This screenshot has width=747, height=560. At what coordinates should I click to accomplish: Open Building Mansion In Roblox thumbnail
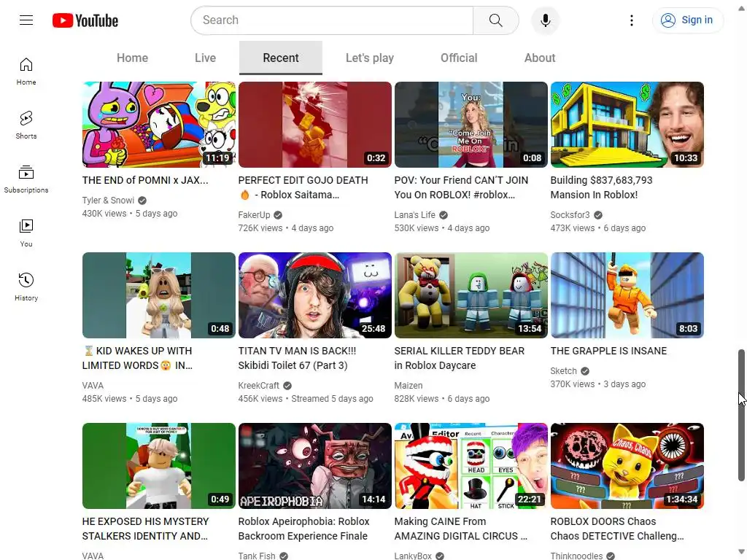tap(627, 124)
